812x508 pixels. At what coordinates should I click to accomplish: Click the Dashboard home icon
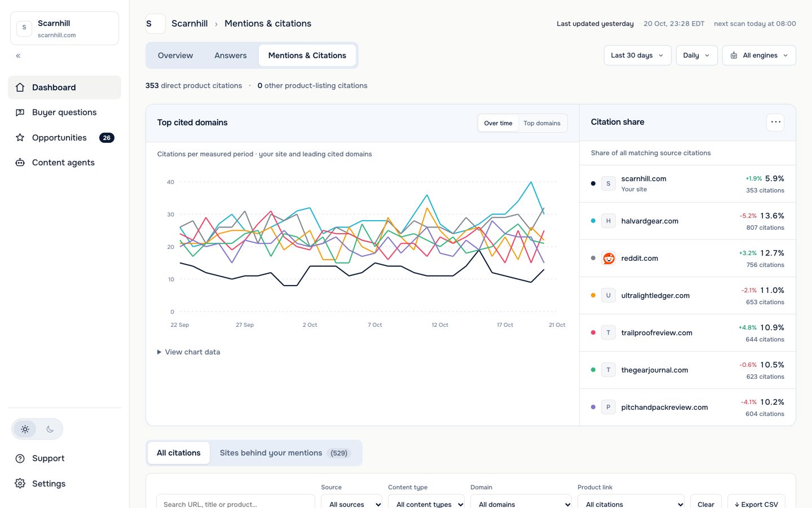point(20,87)
